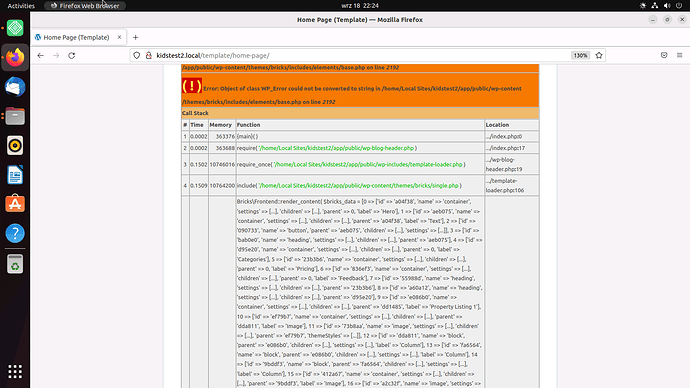Open system volume menu in top bar

click(667, 6)
